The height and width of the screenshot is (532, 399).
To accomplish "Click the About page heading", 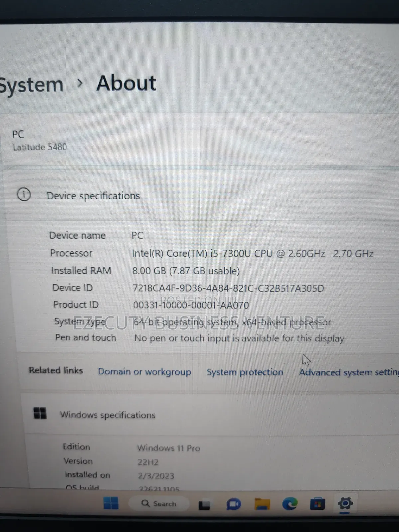I will pyautogui.click(x=126, y=83).
